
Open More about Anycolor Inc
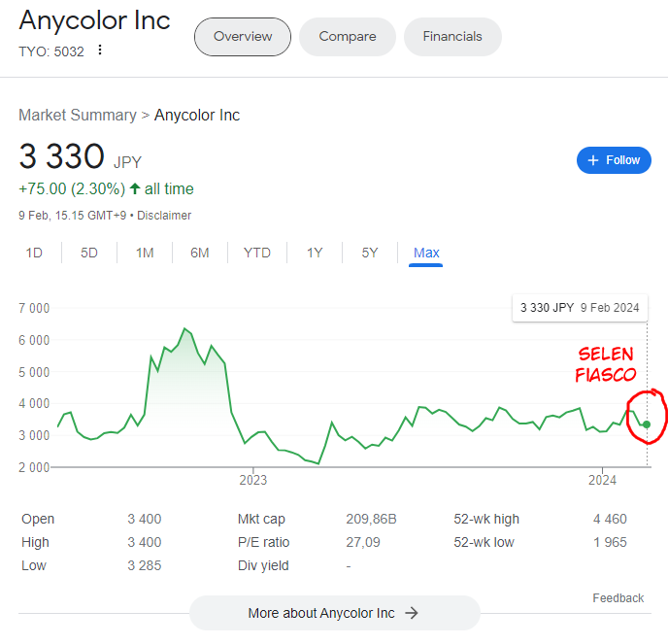click(335, 613)
